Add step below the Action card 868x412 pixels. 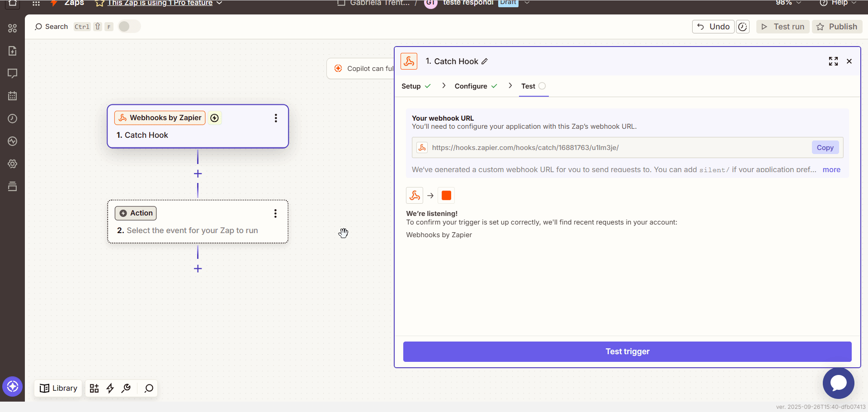(x=198, y=269)
